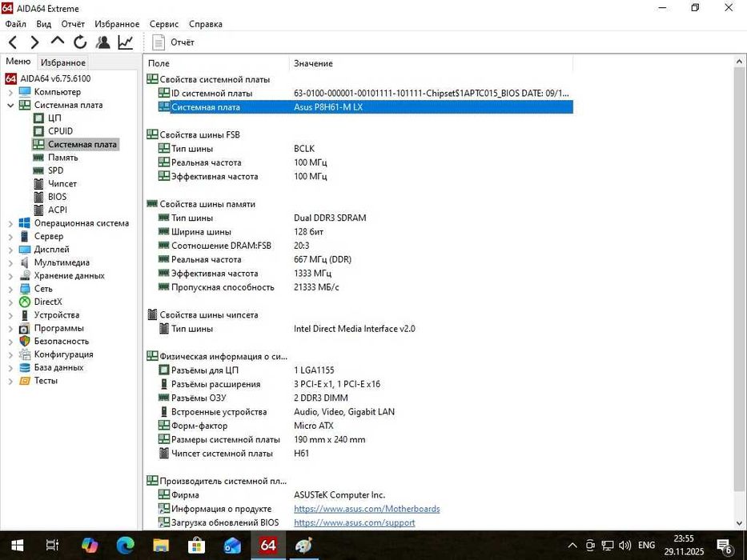Open the notification center icon

pos(724,546)
